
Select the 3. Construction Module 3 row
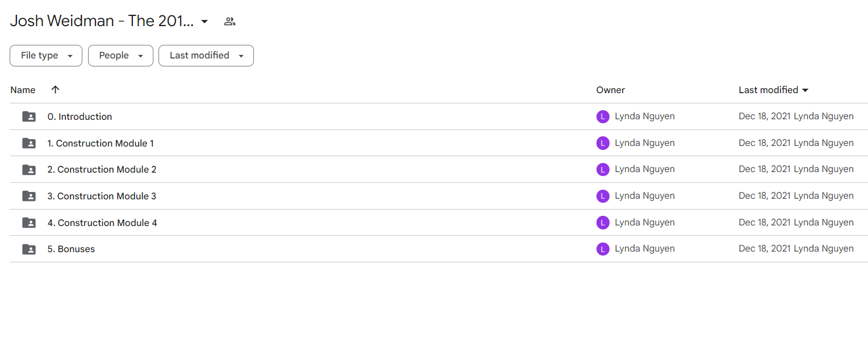tap(439, 196)
